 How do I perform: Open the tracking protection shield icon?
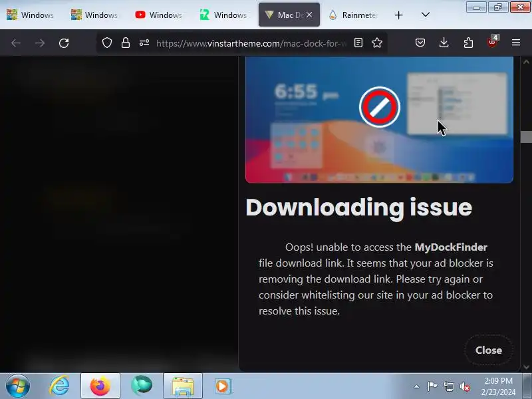click(107, 43)
